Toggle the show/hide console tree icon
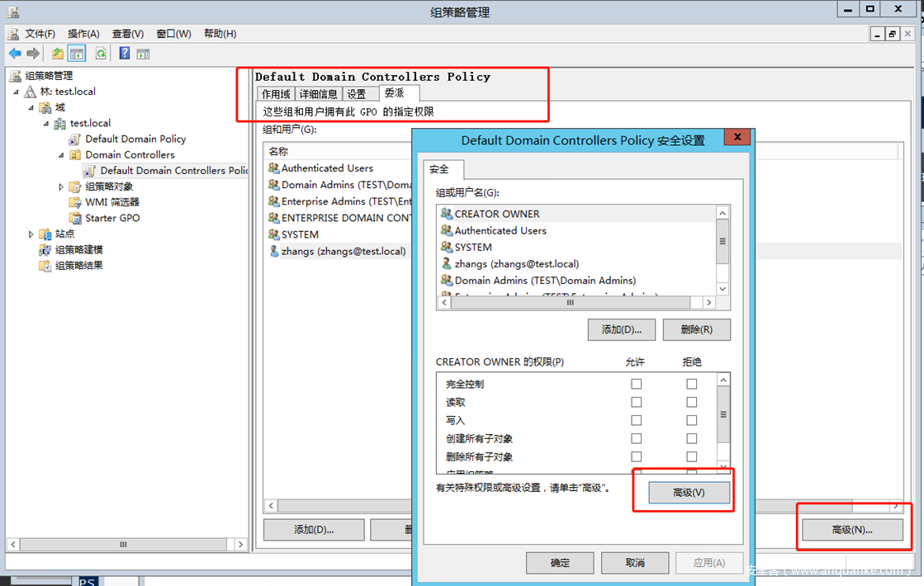This screenshot has width=924, height=586. 77,54
